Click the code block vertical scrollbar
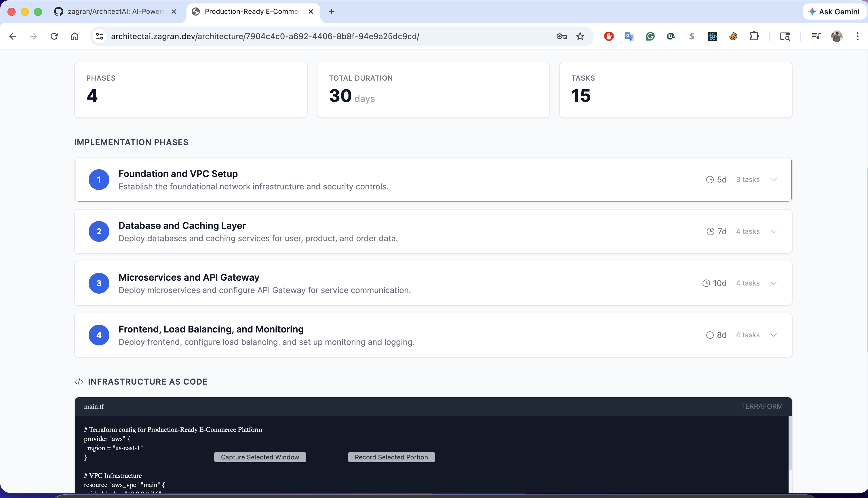The width and height of the screenshot is (868, 498). click(x=790, y=443)
